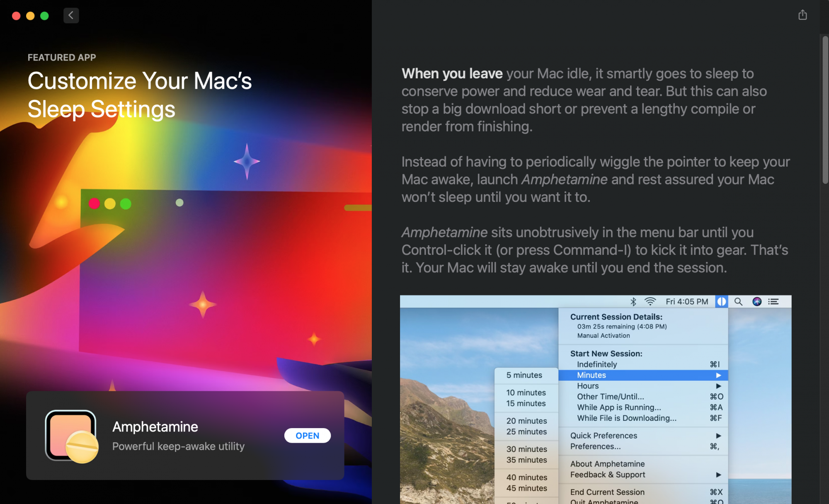Click the Spotlight magnifier icon
The height and width of the screenshot is (504, 829).
coord(738,302)
